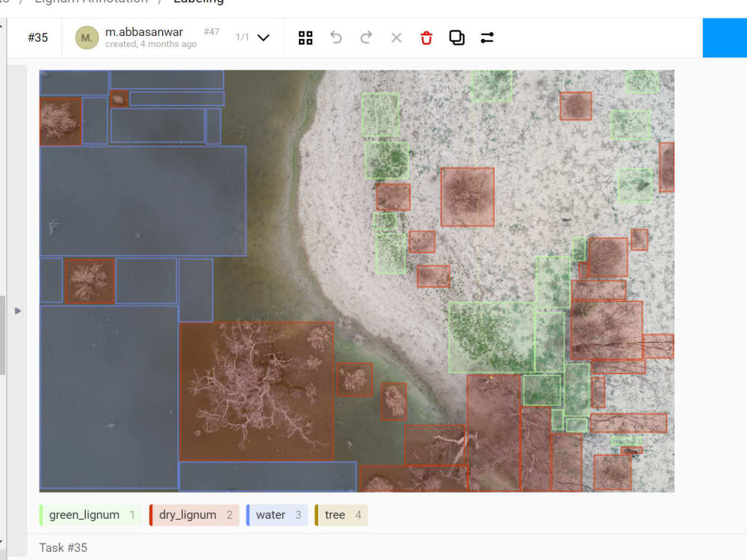Click the reset X icon in toolbar

[397, 37]
